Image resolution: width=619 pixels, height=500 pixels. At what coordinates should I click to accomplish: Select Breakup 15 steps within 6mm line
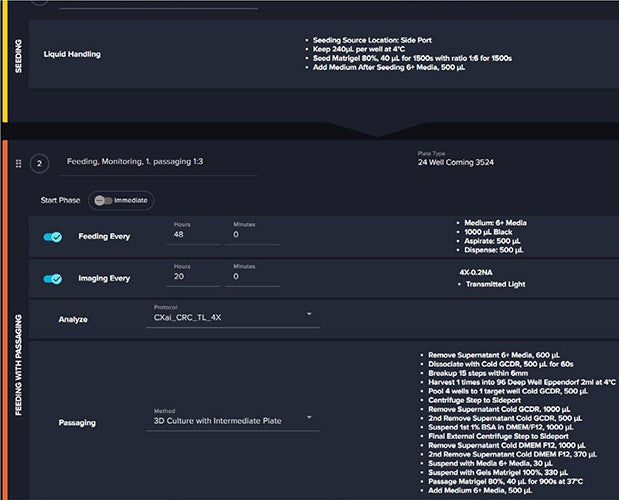(478, 373)
